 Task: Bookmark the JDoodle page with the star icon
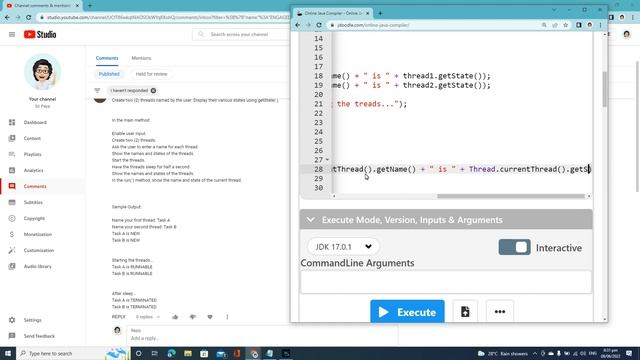(565, 25)
